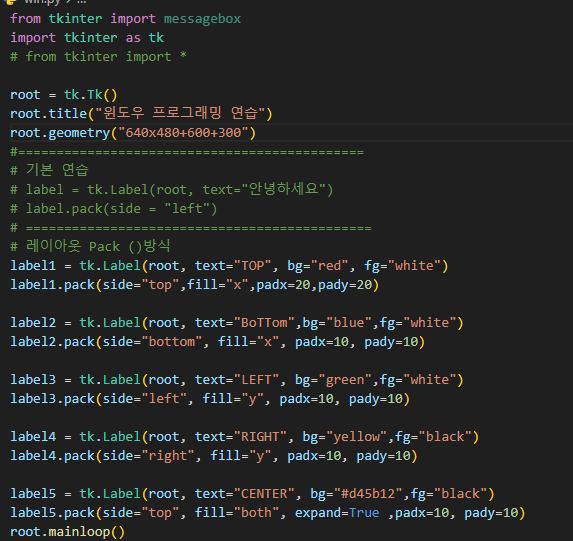Click the "#d45b12" color string
573x541 pixels.
click(x=368, y=494)
